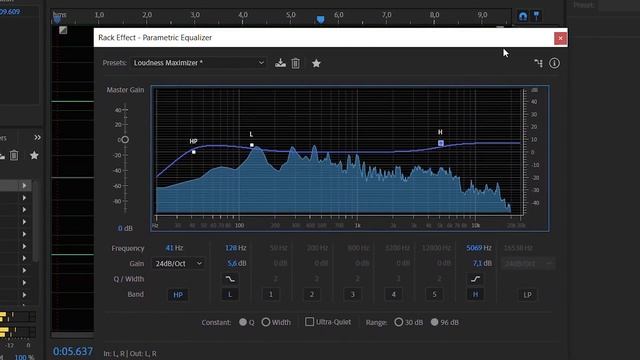Click the playhead marker on the timeline ruler
This screenshot has width=640, height=360.
[x=320, y=20]
